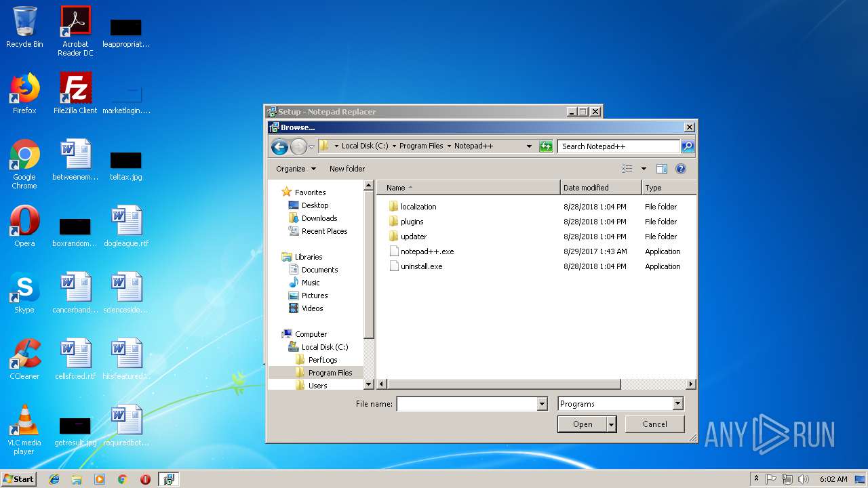Image resolution: width=868 pixels, height=488 pixels.
Task: Sort by Name column header
Action: tap(469, 188)
